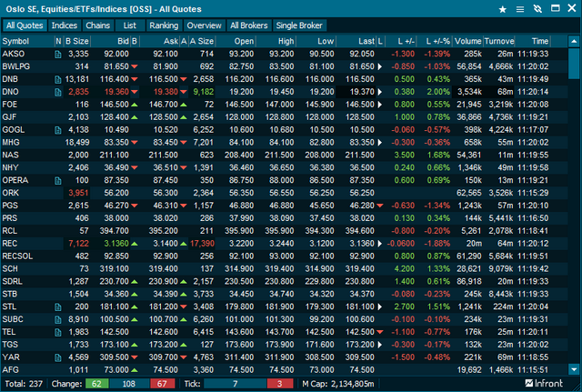Open the news document icon for DNB
Viewport: 582px width, 392px height.
tap(58, 80)
